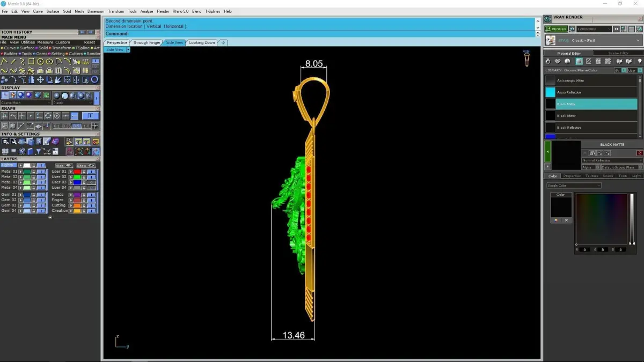Open the Dimension menu
The image size is (644, 362).
(x=96, y=11)
